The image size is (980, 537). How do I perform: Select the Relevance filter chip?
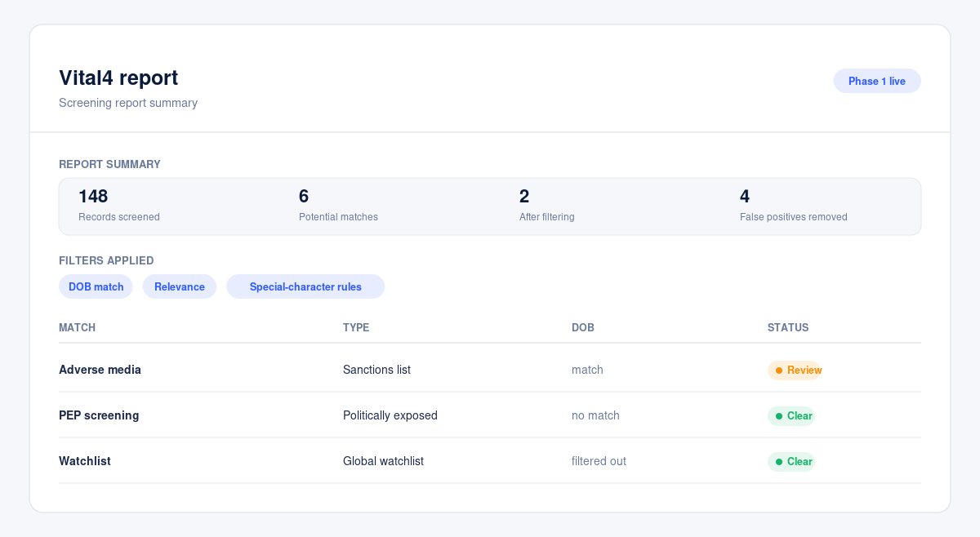pos(180,286)
